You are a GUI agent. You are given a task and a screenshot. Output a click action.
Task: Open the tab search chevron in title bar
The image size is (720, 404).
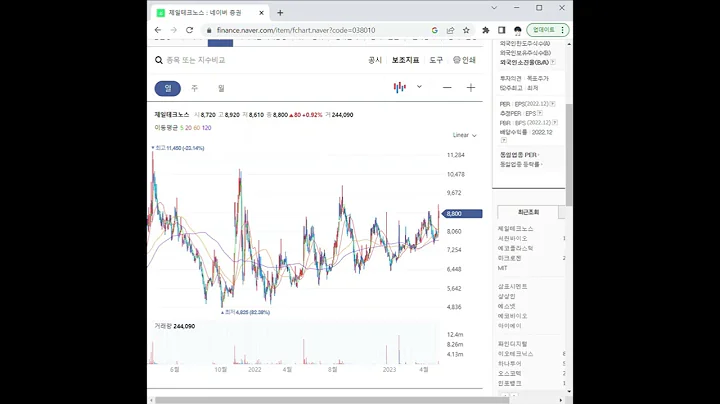[x=494, y=8]
